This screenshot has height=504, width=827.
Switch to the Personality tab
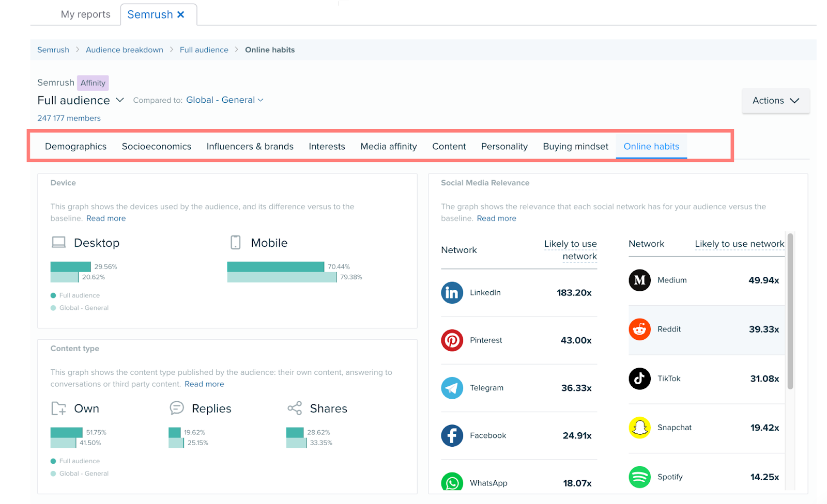tap(504, 147)
